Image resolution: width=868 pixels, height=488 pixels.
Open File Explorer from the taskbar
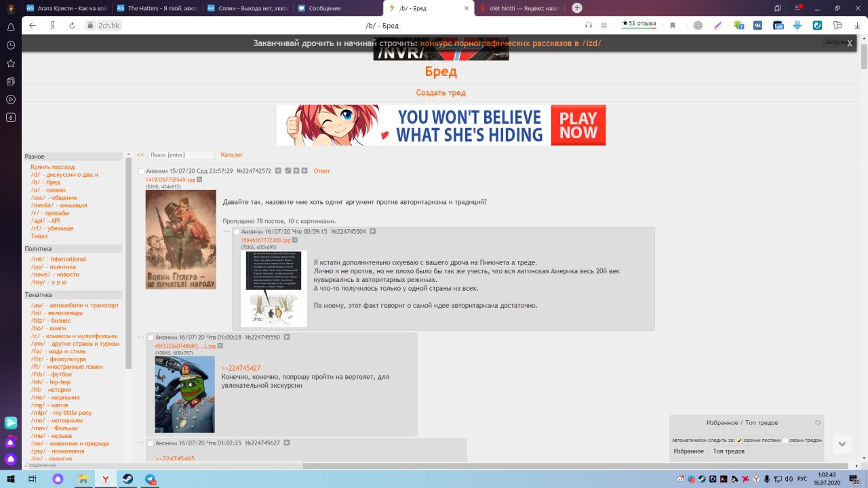point(83,479)
